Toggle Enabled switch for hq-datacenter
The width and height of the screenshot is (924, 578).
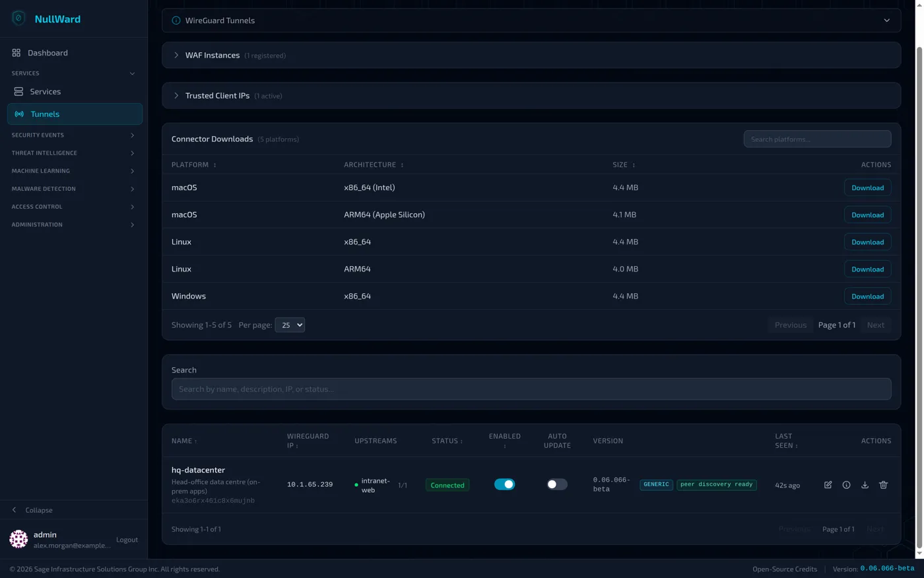click(504, 484)
